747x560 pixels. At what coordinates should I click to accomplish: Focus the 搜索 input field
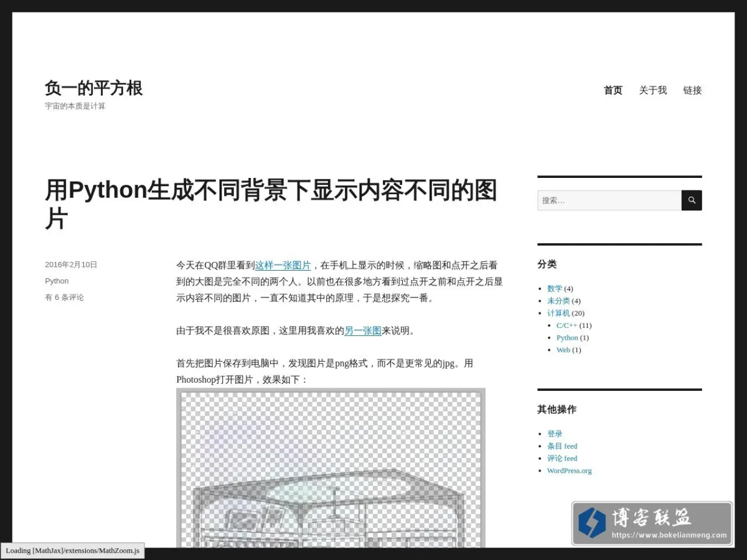coord(609,200)
